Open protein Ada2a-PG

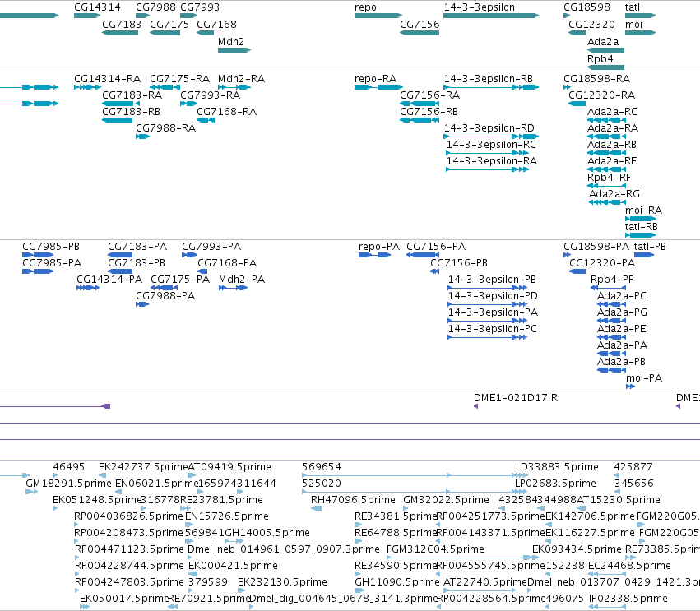pos(623,313)
